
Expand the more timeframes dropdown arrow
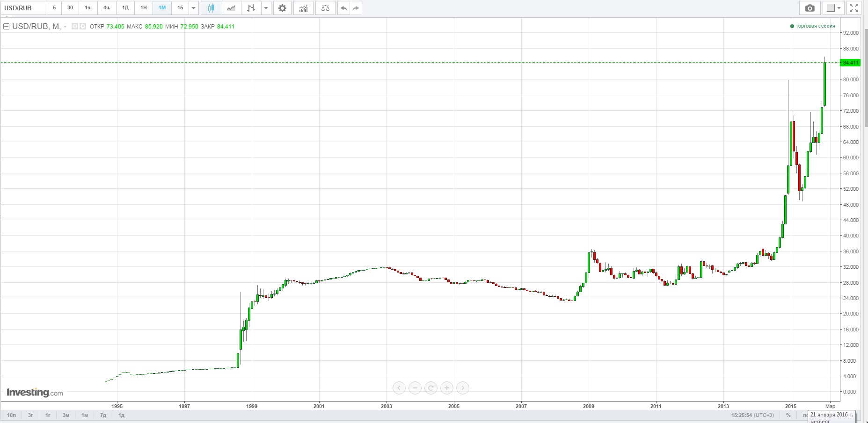194,8
